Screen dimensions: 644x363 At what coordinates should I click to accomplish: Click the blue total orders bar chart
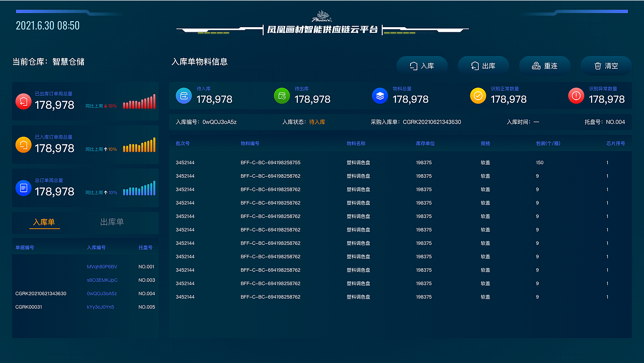139,188
